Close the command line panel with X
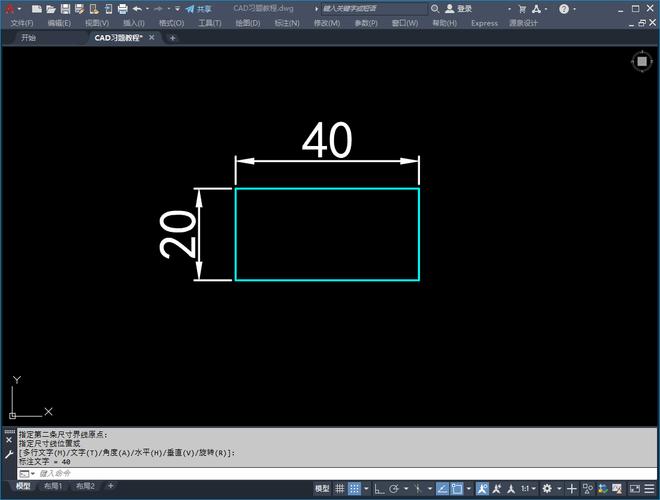This screenshot has width=660, height=500. (9, 440)
